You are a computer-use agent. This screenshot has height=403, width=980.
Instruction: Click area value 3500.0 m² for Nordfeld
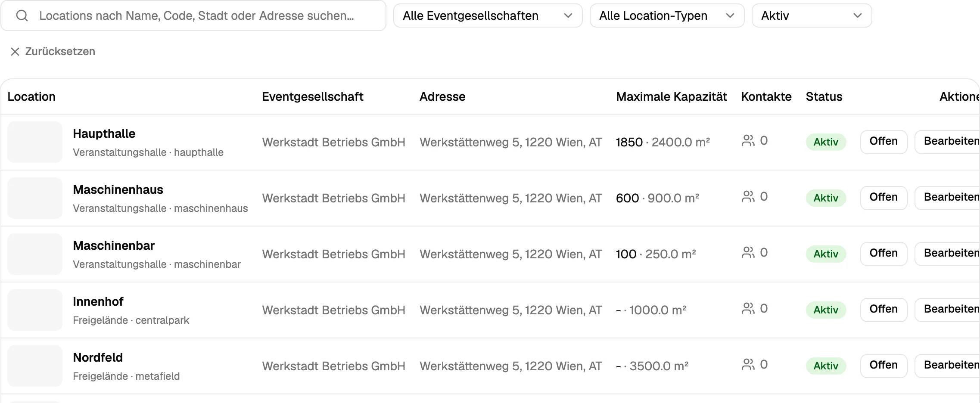coord(659,366)
